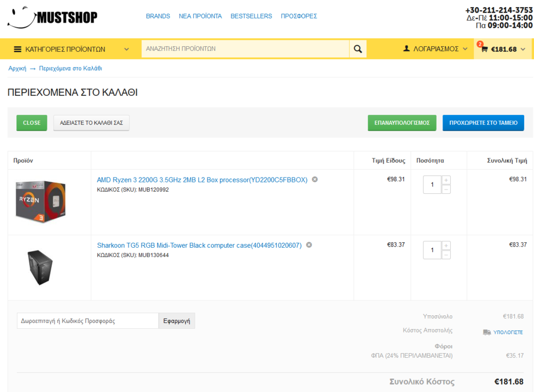Click the Ryzen processor box thumbnail
This screenshot has height=392, width=534.
(x=40, y=201)
